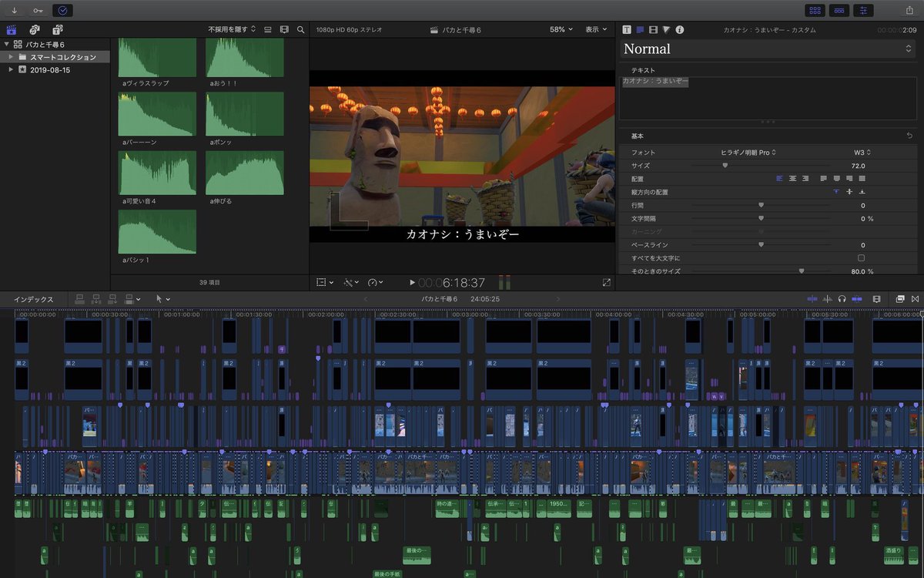Open the Color inspector triangle icon
The image size is (924, 578).
click(666, 29)
